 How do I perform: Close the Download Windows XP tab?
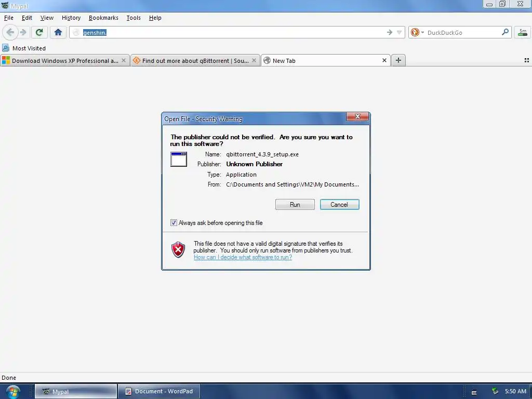point(124,60)
